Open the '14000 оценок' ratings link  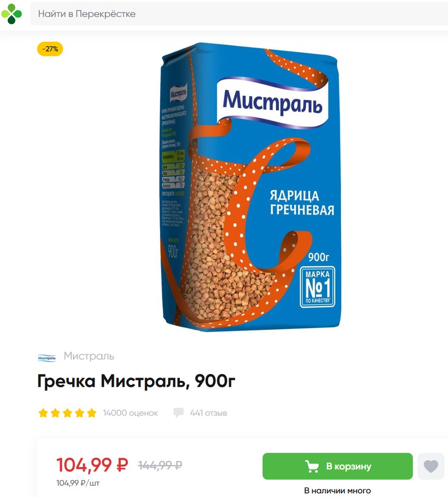click(x=130, y=413)
